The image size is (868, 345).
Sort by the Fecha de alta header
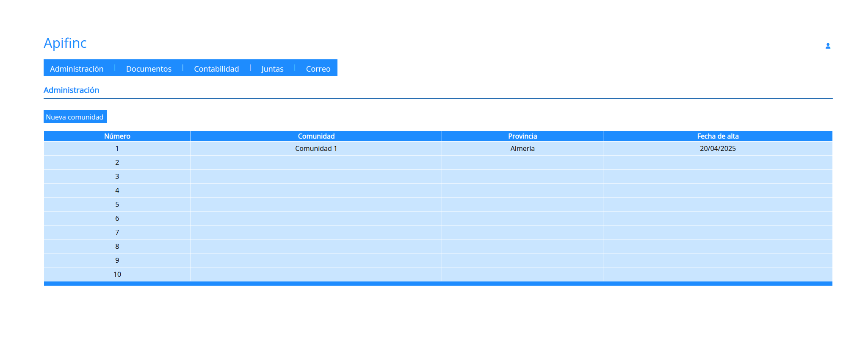coord(718,136)
